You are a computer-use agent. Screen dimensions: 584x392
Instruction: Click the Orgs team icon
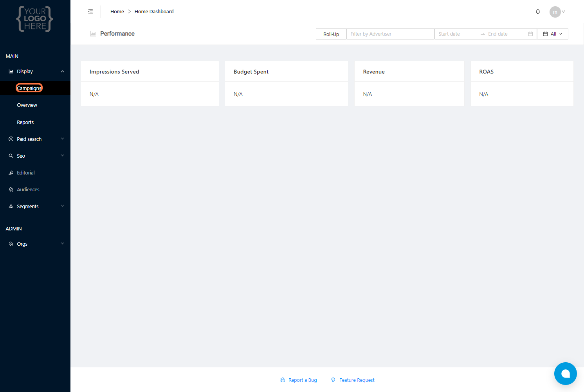tap(11, 244)
